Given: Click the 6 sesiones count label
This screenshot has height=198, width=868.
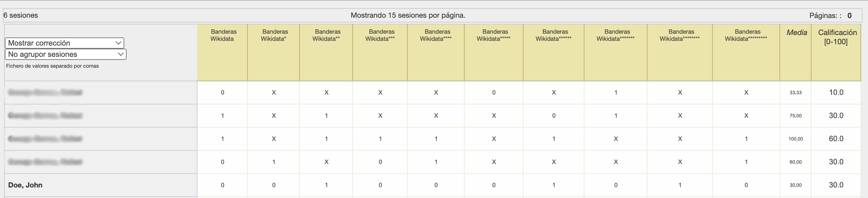Looking at the screenshot, I should tap(21, 15).
